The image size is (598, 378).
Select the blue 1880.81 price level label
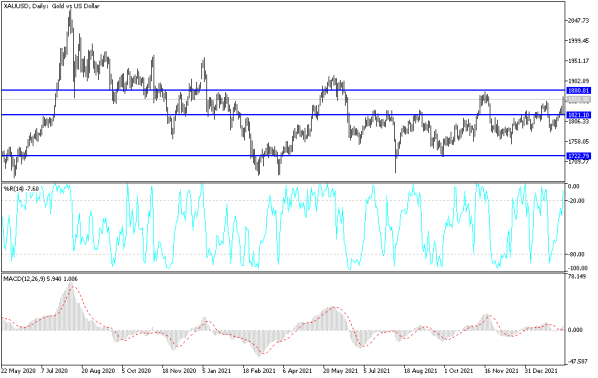coord(579,90)
